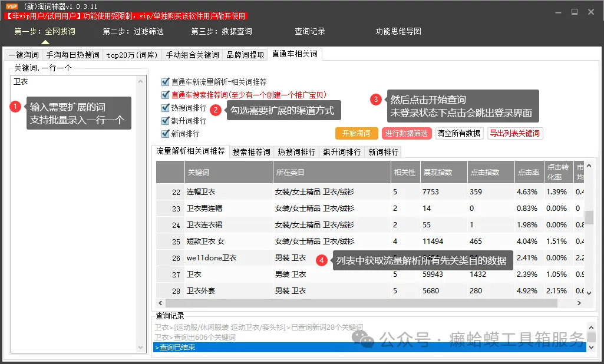Image resolution: width=604 pixels, height=364 pixels.
Task: Uncheck 热搜词排行 checkbox
Action: click(166, 108)
